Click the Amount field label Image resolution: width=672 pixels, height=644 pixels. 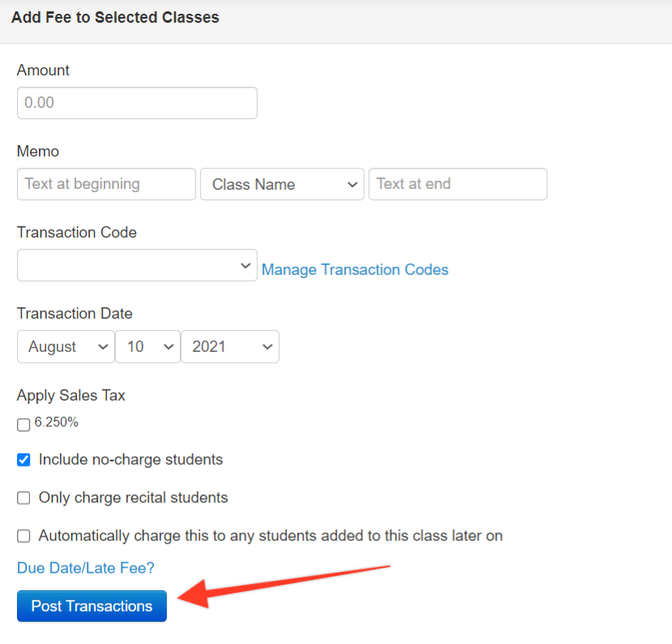tap(43, 71)
